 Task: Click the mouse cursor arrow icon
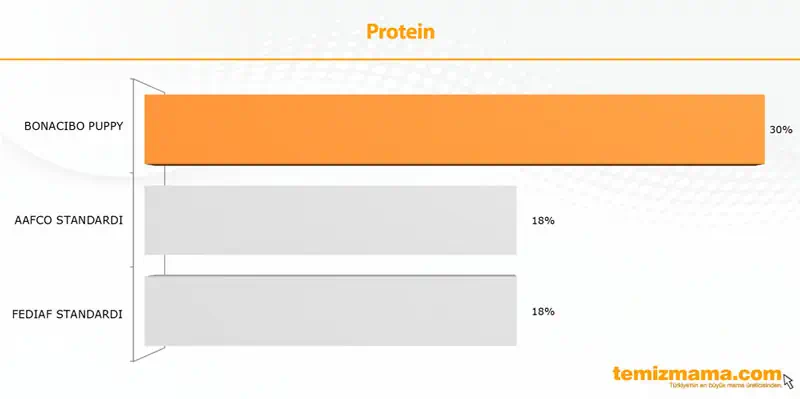coord(788,381)
